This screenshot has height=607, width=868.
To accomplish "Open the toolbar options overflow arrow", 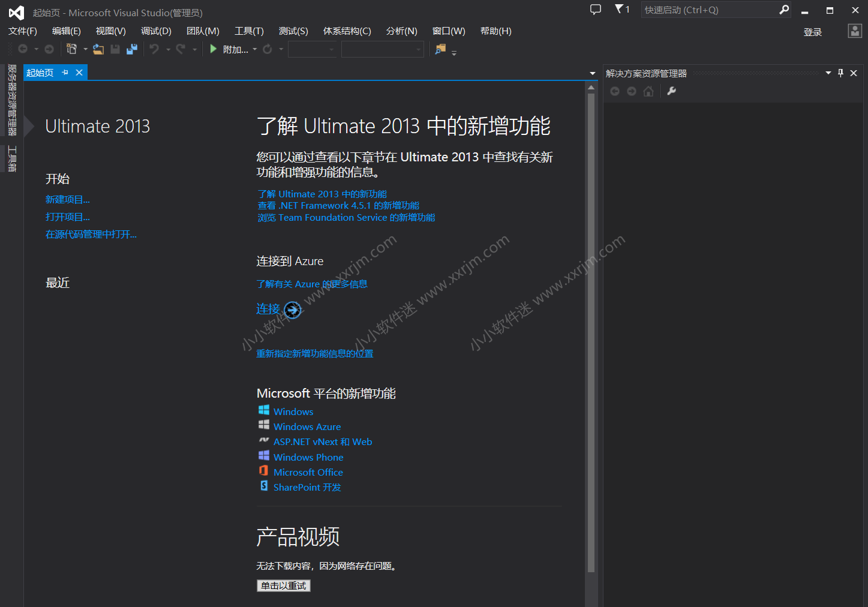I will tap(454, 53).
